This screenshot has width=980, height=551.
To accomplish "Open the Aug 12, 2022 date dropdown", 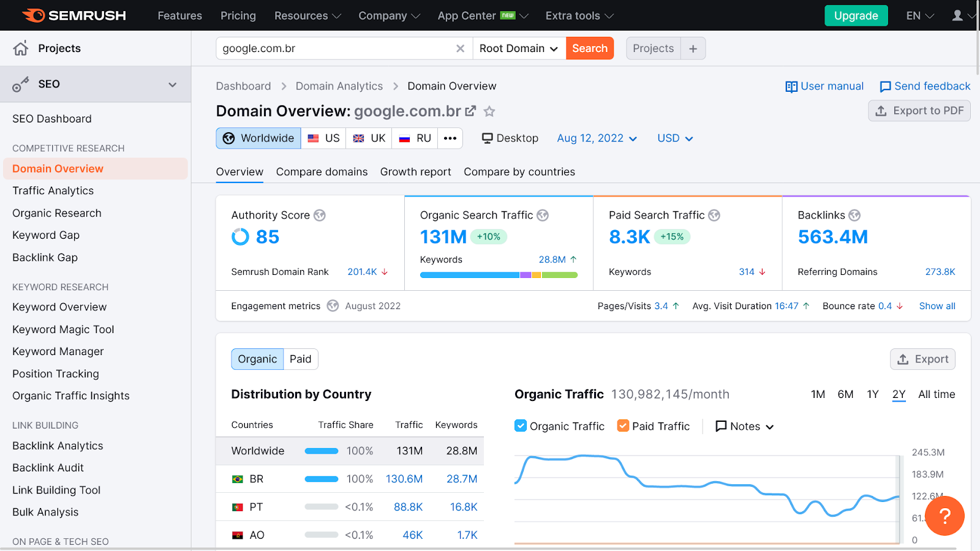I will point(597,138).
